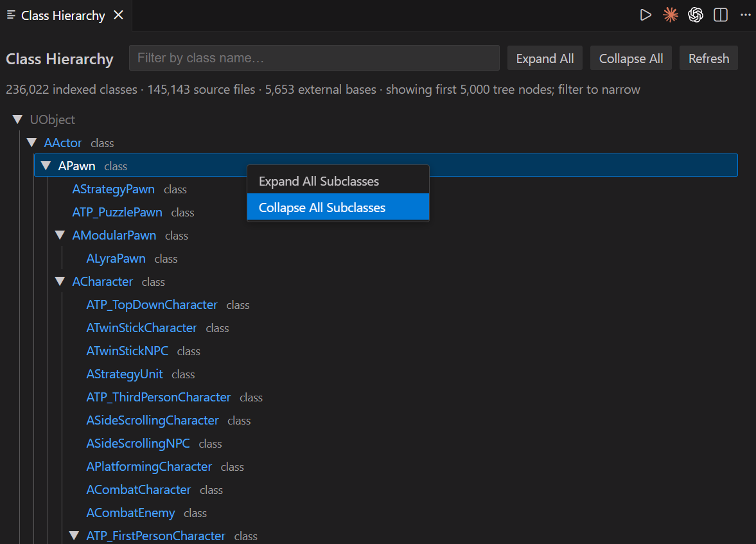Open the ChatGPT icon in the editor toolbar

[695, 15]
